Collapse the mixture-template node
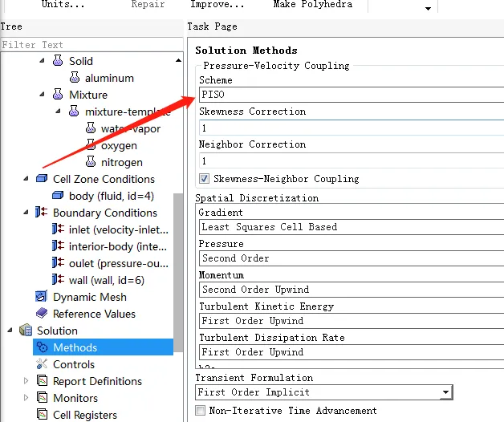The width and height of the screenshot is (504, 422). point(58,112)
